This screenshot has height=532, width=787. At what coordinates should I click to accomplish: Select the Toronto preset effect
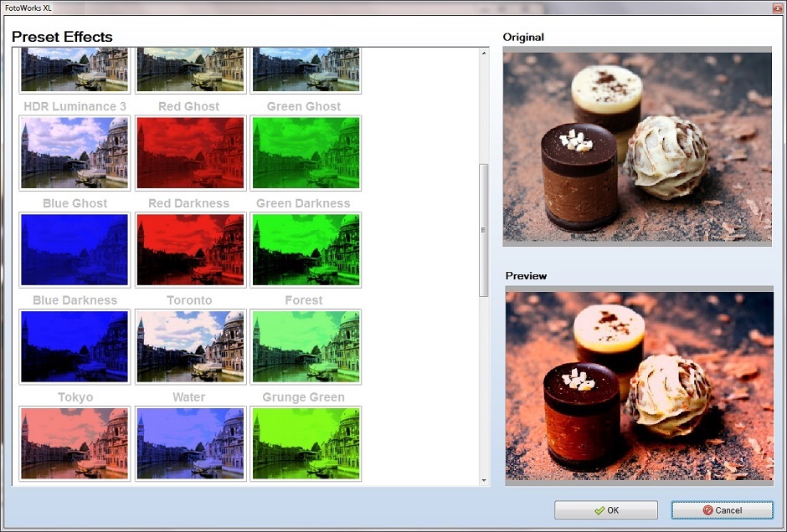point(189,346)
